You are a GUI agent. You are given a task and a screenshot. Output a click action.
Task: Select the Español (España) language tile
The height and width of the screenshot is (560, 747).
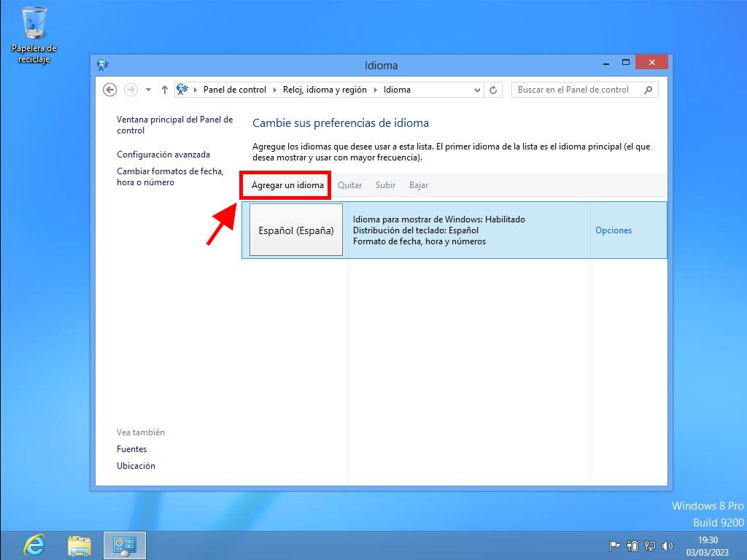pos(296,230)
